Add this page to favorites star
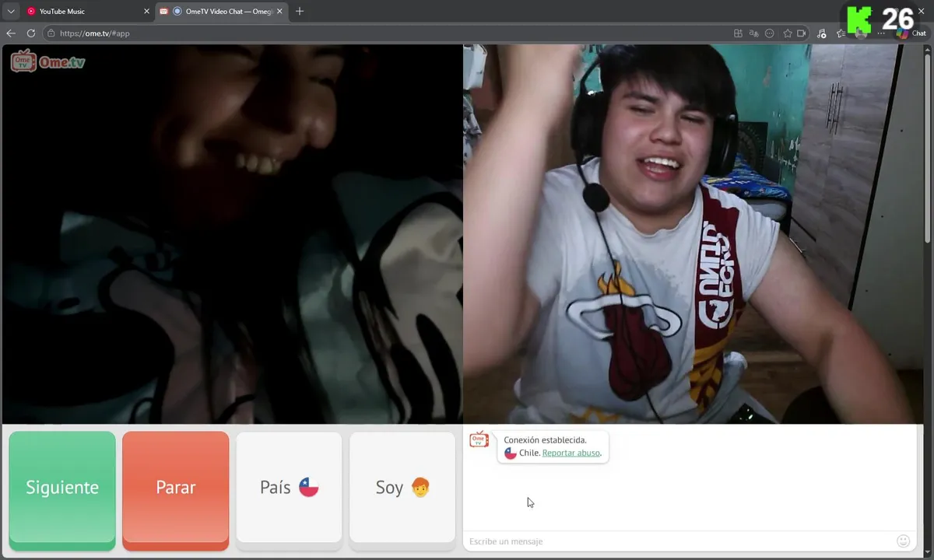This screenshot has height=560, width=934. coord(788,33)
